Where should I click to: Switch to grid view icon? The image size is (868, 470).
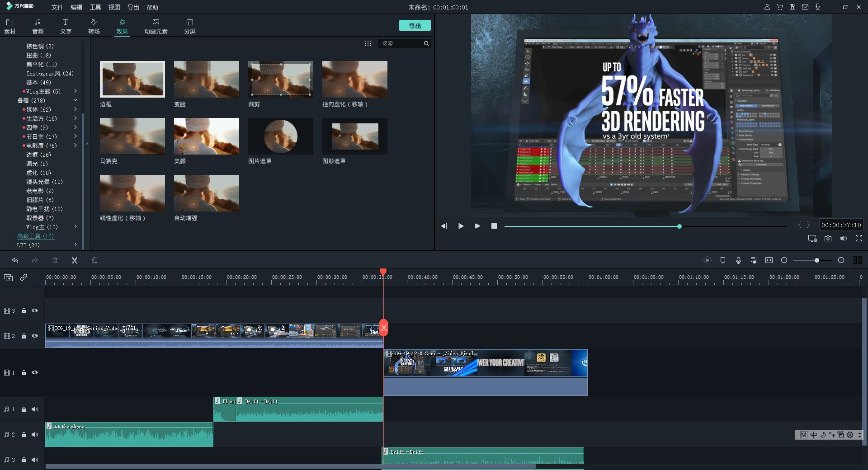[368, 43]
